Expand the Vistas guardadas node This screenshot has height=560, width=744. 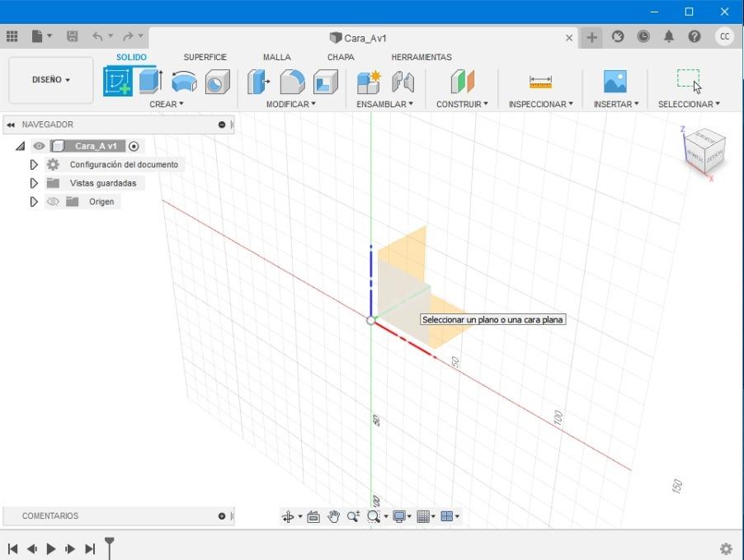pyautogui.click(x=34, y=183)
